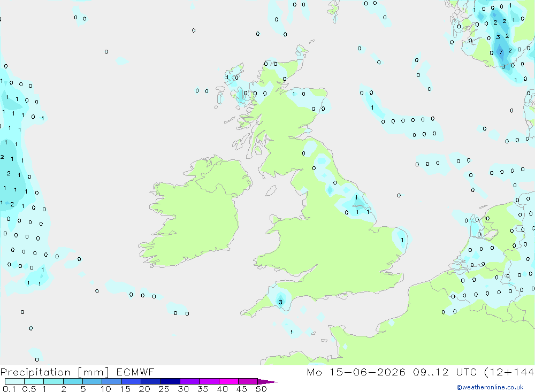Pick the 35–40 mm violet swatch
The height and width of the screenshot is (392, 535).
click(x=209, y=381)
